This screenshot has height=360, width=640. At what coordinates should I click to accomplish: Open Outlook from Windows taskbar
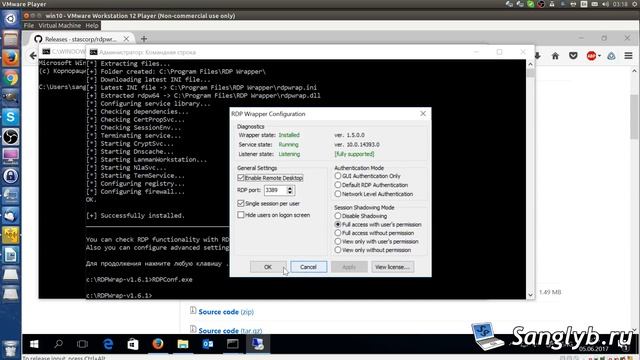[x=208, y=344]
